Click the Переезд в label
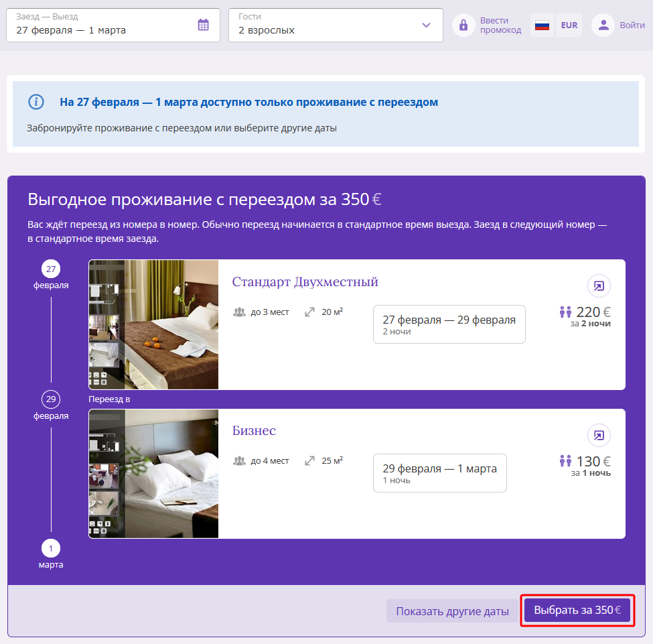Screen dimensions: 653x644 tap(109, 399)
